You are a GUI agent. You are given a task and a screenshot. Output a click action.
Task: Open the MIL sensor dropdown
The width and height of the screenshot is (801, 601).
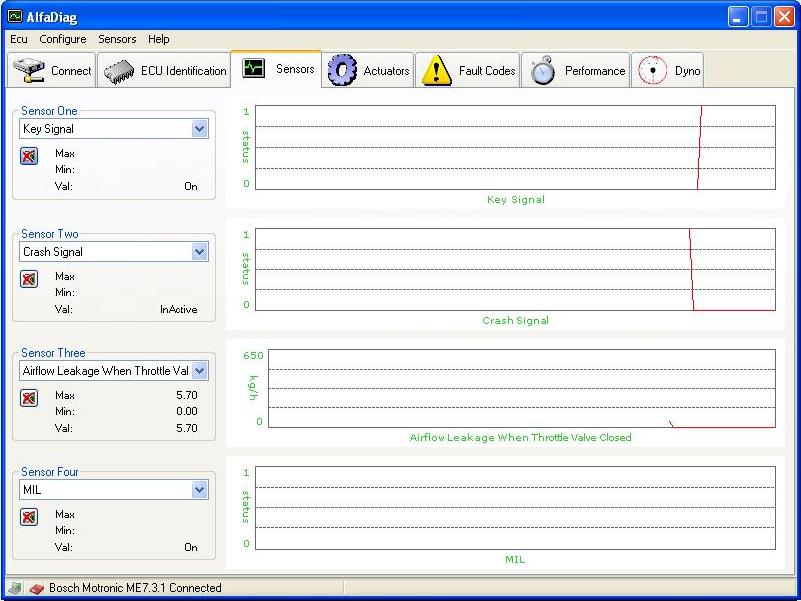199,490
